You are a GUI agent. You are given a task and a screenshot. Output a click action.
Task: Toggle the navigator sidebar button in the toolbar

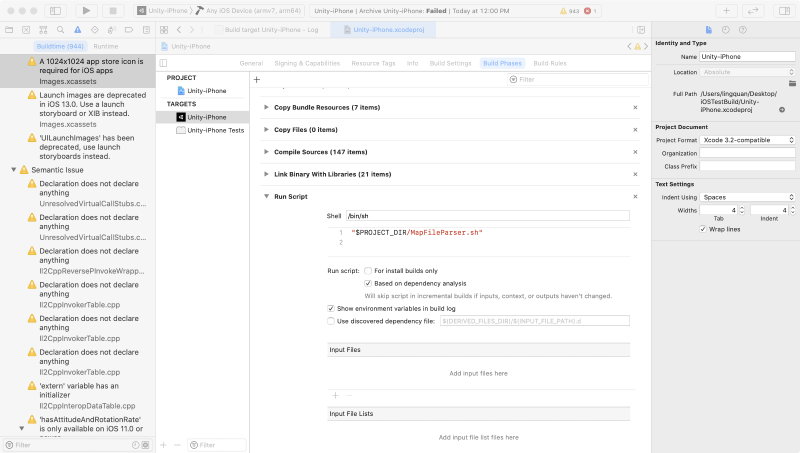(55, 10)
